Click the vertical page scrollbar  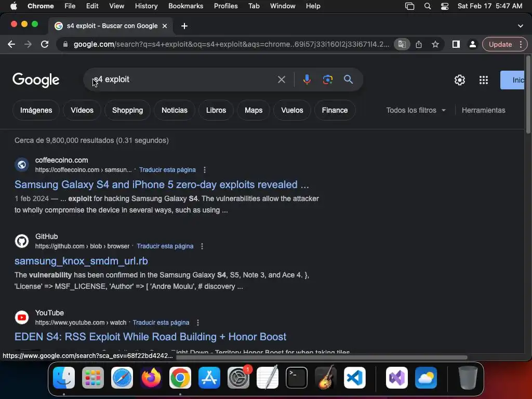click(x=528, y=95)
